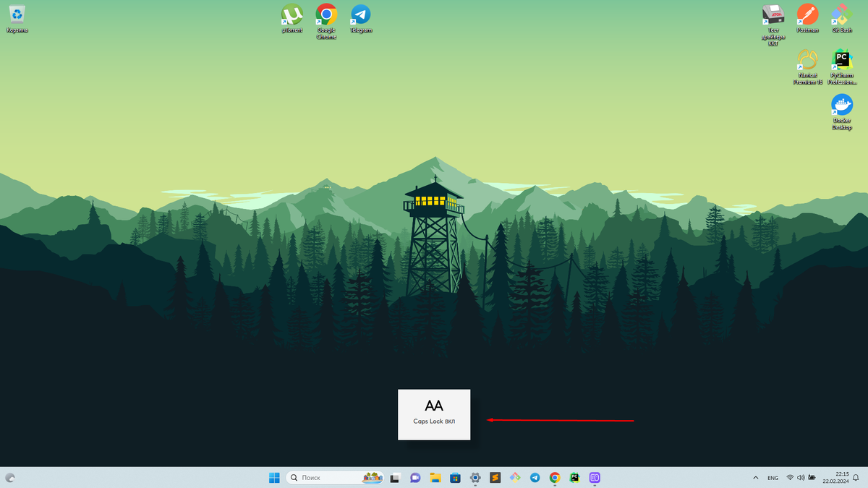
Task: Open the Wi-Fi network tray icon
Action: [790, 478]
